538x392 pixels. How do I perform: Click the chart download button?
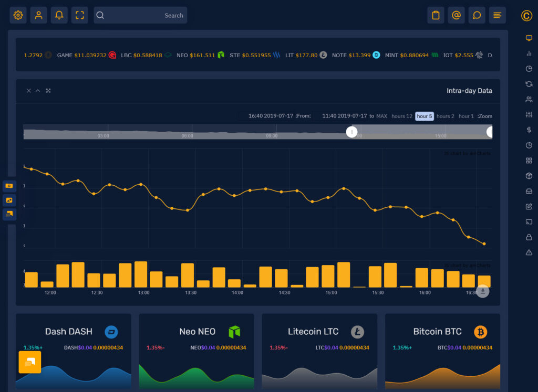pyautogui.click(x=483, y=291)
